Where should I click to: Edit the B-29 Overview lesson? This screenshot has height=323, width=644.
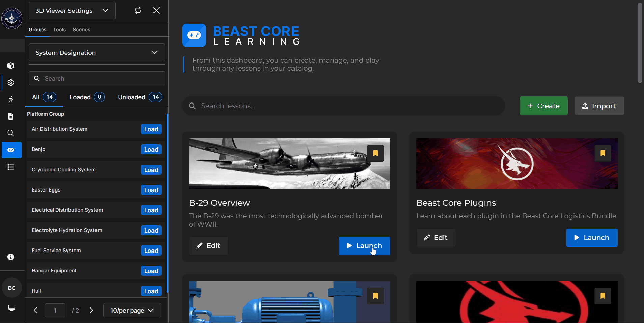(208, 246)
